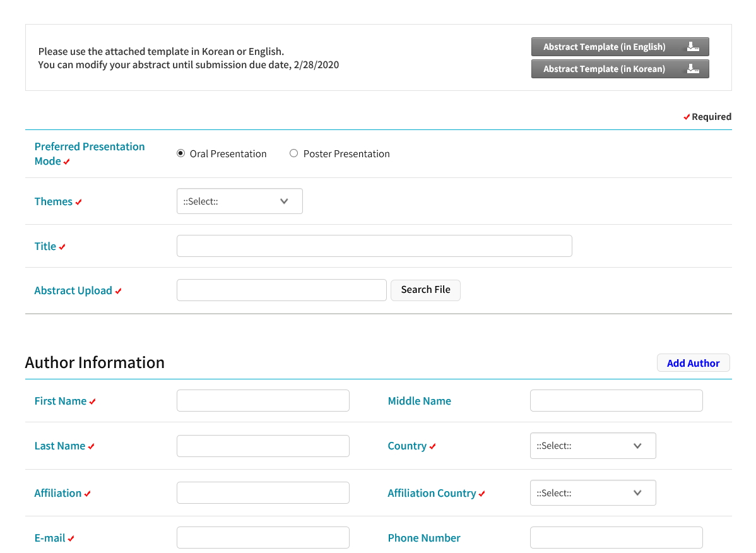Focus the E-mail input field
Image resolution: width=756 pixels, height=553 pixels.
point(263,538)
